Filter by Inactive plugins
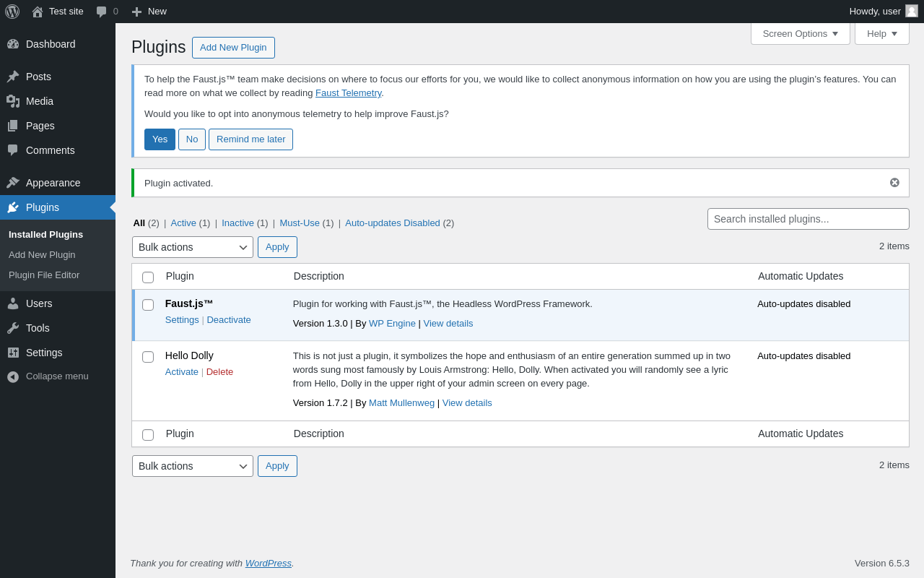The image size is (924, 578). (x=245, y=223)
